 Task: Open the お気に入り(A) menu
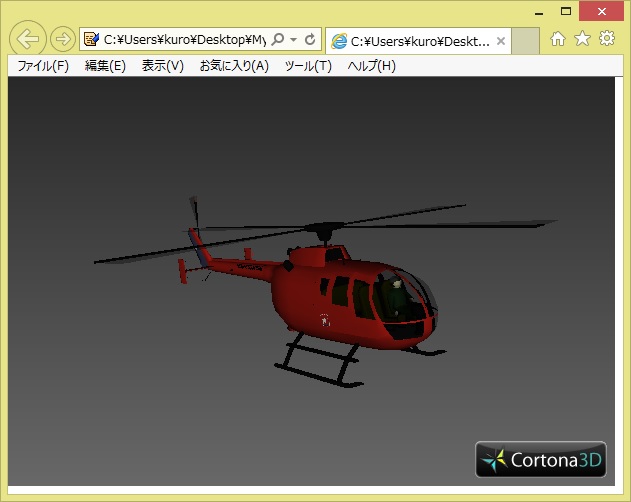[x=234, y=66]
